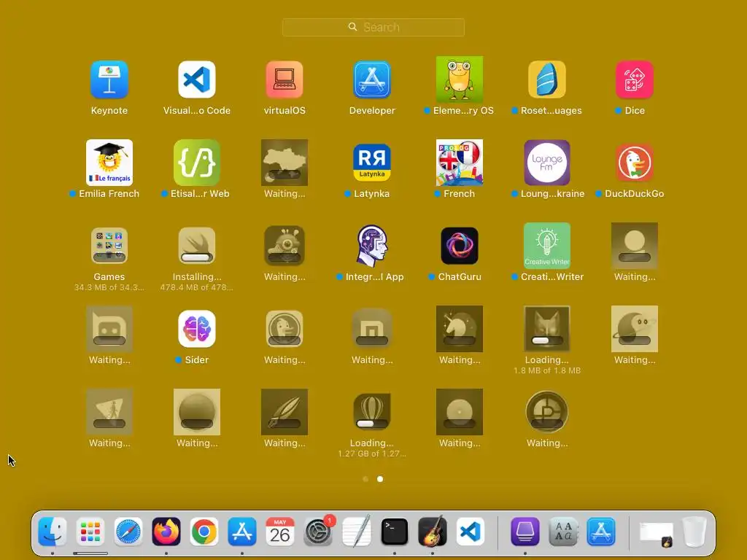Click the waiting Ukraine map app icon
The image size is (747, 560).
[285, 163]
